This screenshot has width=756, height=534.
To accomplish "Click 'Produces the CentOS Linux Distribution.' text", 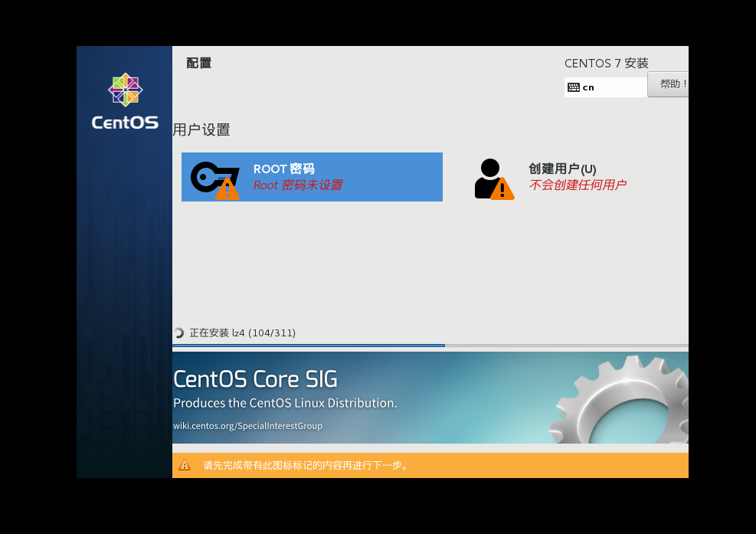I will 285,403.
